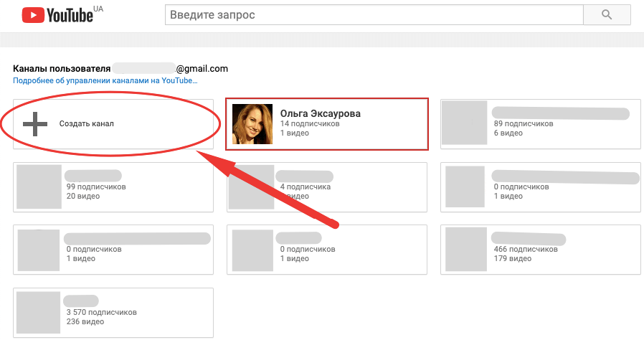The height and width of the screenshot is (340, 644).
Task: Click the '20 видео' text
Action: 83,197
